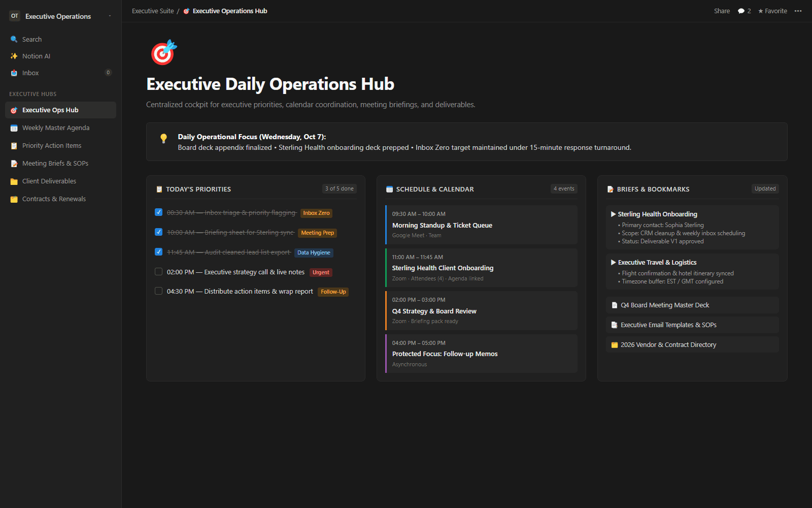Click the target emoji page icon

pos(163,52)
